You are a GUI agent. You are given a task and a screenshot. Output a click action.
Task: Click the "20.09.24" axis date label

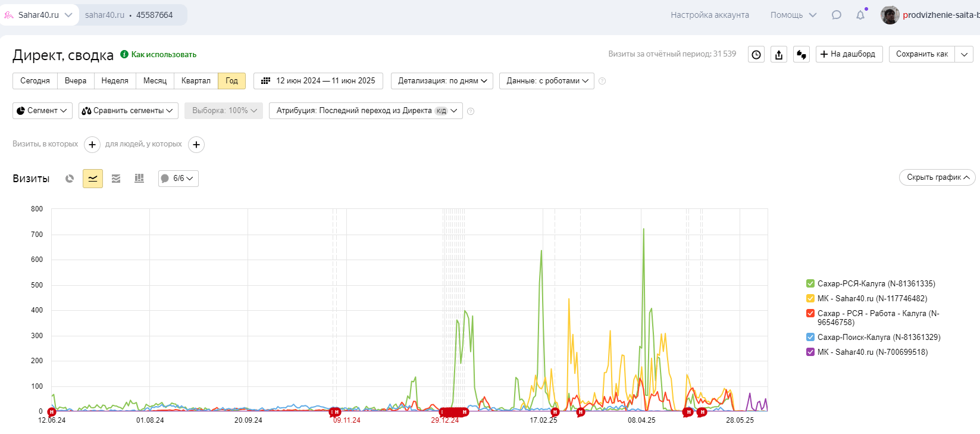(x=248, y=420)
